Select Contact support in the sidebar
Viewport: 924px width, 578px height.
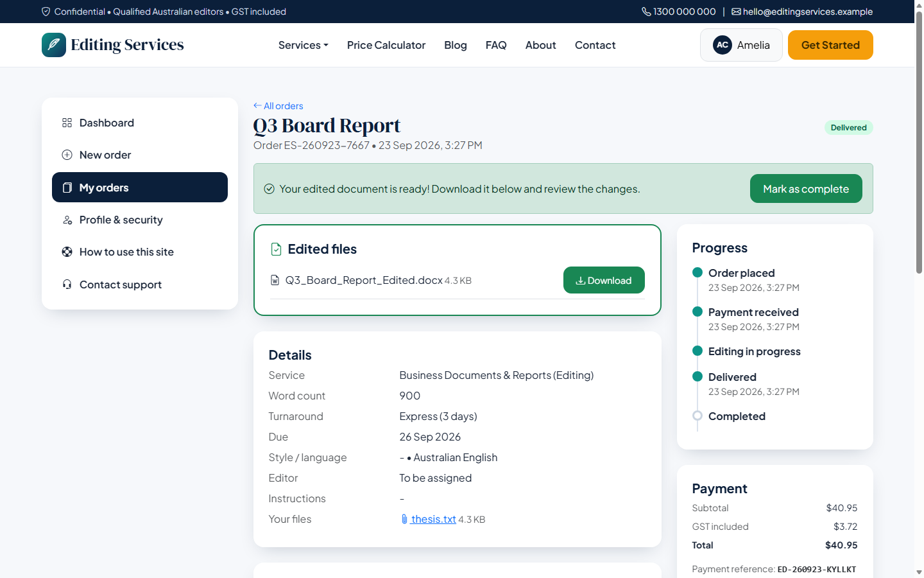pyautogui.click(x=140, y=285)
